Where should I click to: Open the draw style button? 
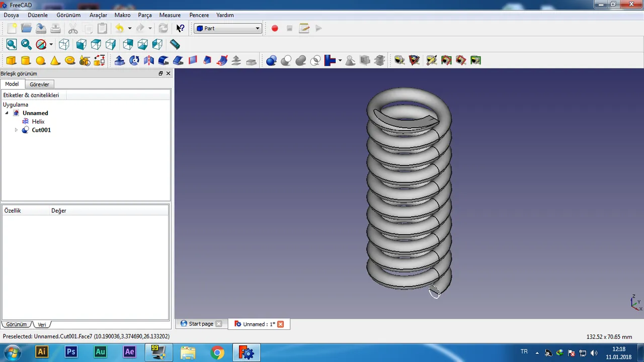tap(41, 45)
